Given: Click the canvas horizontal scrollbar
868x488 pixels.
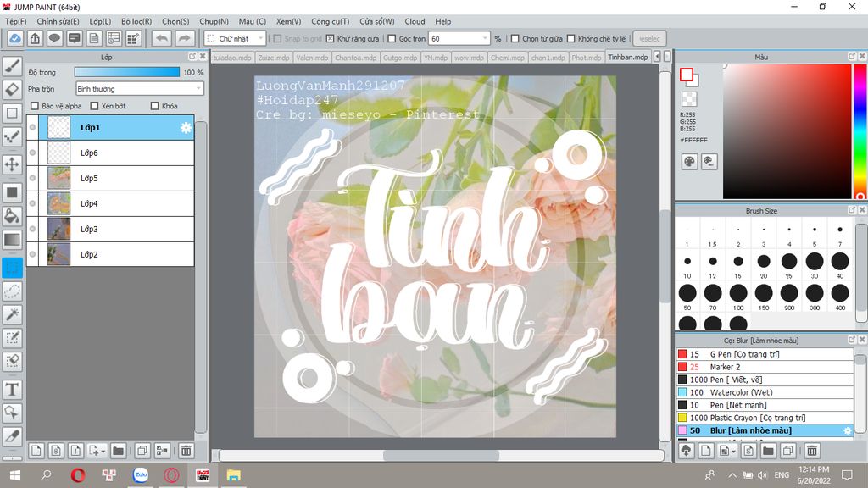Looking at the screenshot, I should pyautogui.click(x=441, y=455).
